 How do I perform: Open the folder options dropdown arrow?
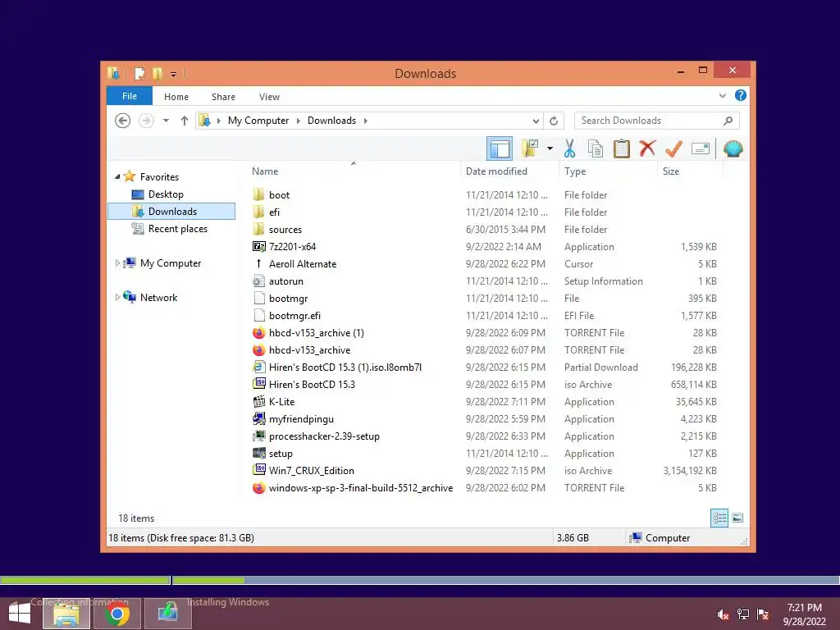(x=550, y=148)
